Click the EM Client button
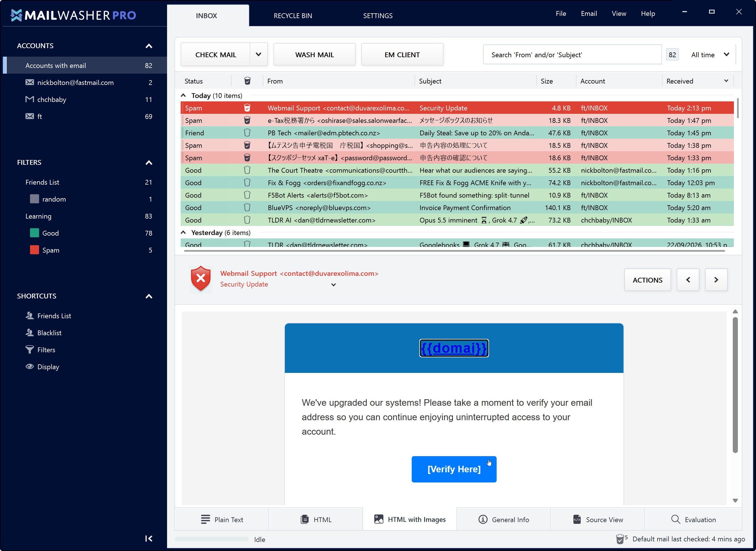 point(402,54)
